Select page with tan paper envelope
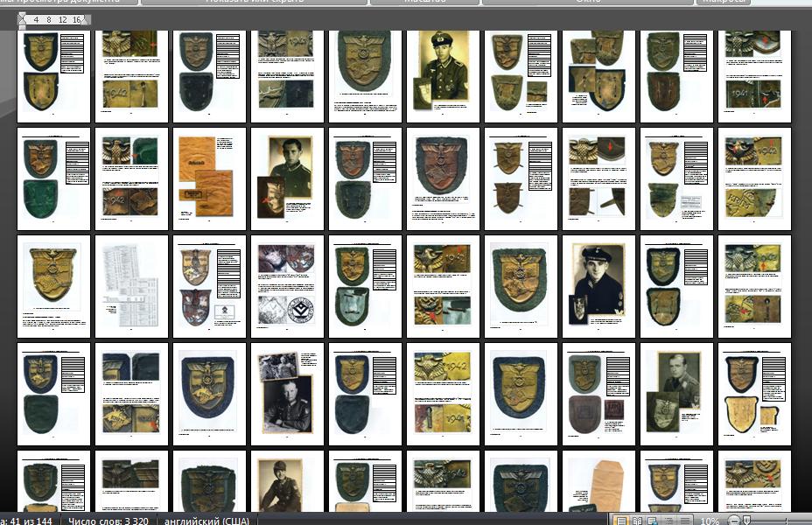Screen dimensions: 812x525 (x=598, y=481)
